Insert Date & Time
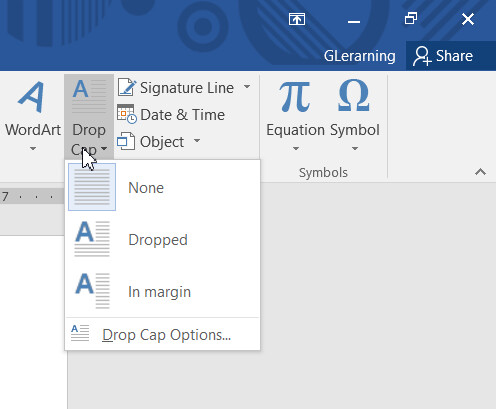Image resolution: width=496 pixels, height=409 pixels. click(171, 115)
